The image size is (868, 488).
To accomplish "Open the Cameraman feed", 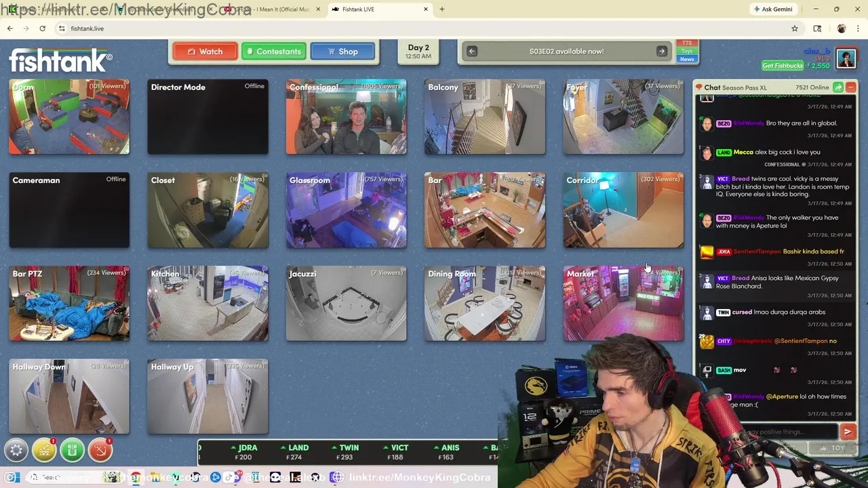I will 69,210.
